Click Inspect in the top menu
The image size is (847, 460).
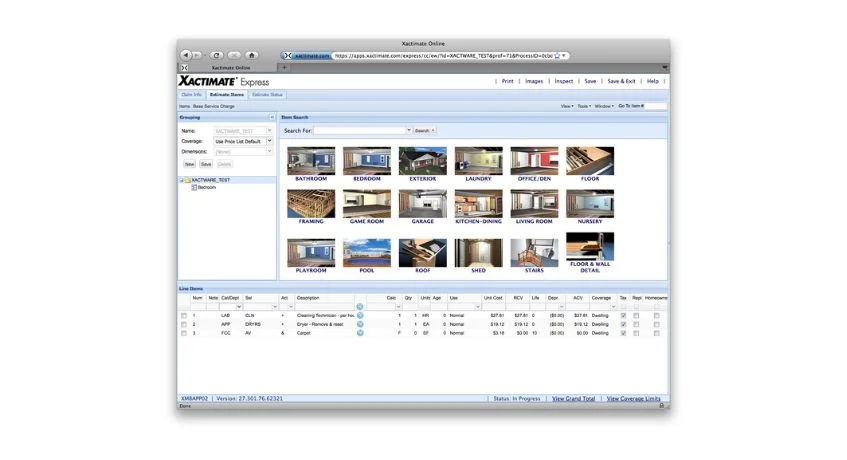563,81
